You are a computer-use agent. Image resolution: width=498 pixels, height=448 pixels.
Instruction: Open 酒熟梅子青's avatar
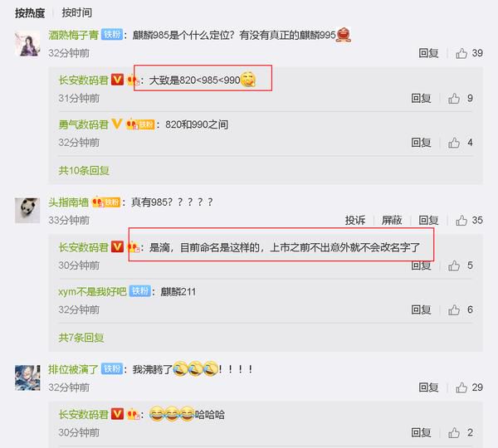pyautogui.click(x=27, y=44)
